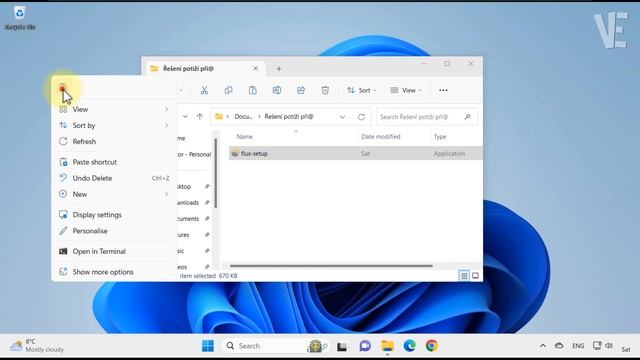Choose Refresh from the context menu

pos(114,142)
